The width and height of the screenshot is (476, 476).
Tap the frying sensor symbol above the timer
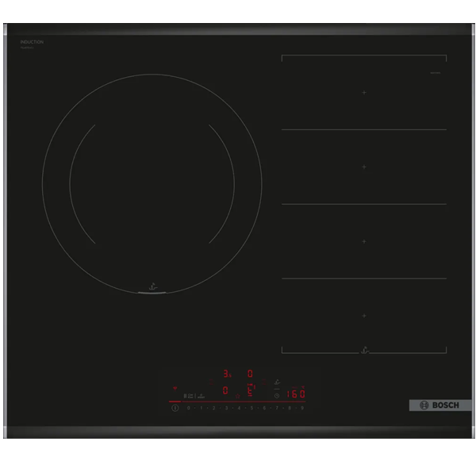(x=277, y=382)
